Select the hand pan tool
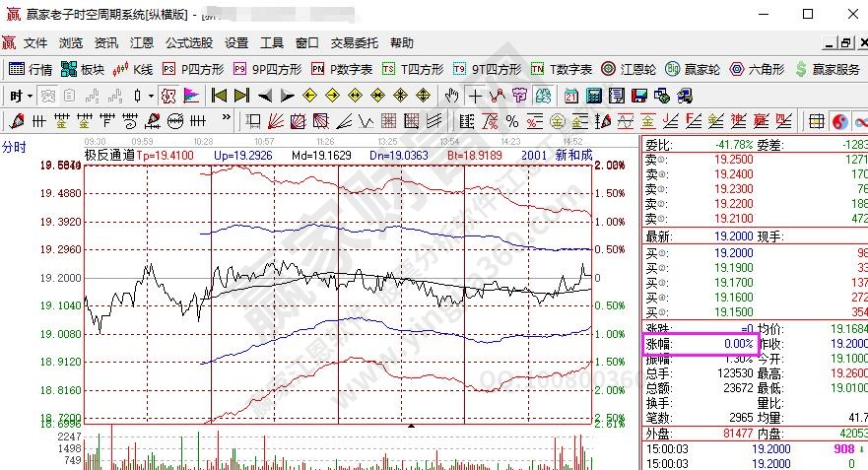 (x=451, y=96)
